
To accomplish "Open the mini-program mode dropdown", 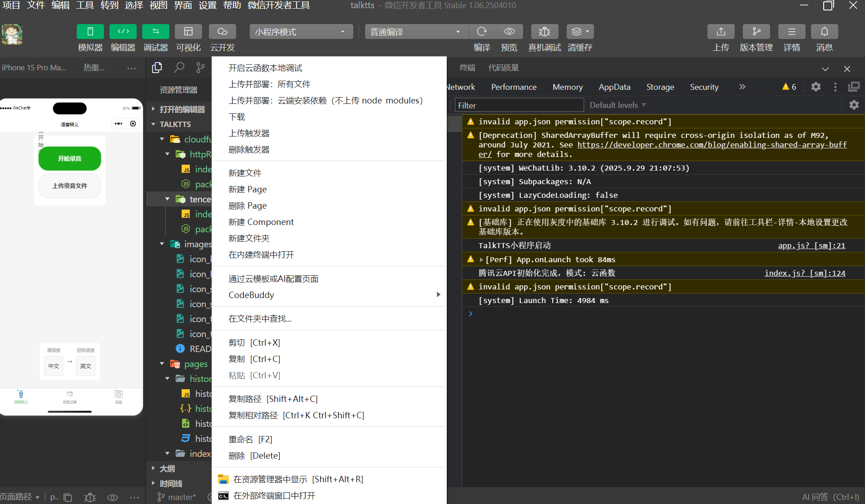I will point(301,32).
